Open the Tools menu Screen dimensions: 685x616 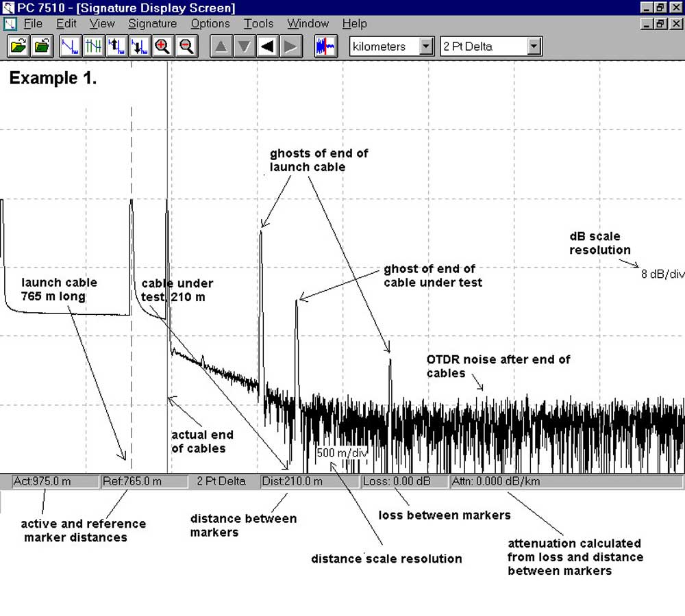click(x=258, y=23)
